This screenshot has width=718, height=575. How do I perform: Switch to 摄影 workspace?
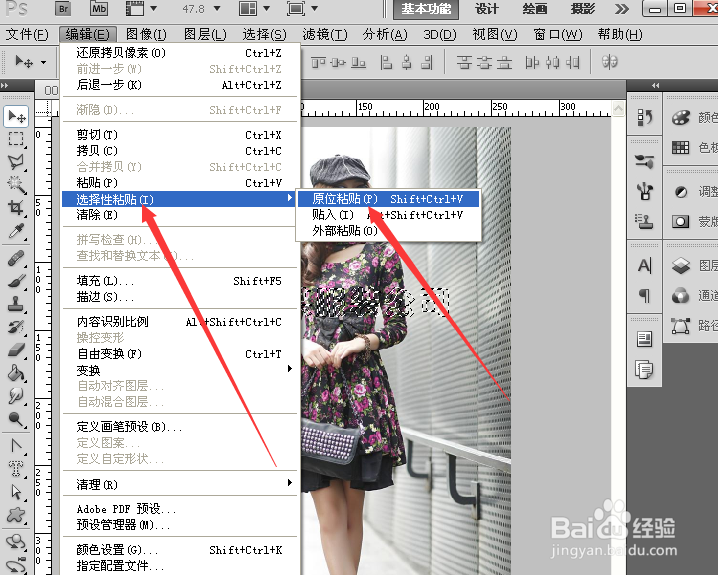point(582,9)
